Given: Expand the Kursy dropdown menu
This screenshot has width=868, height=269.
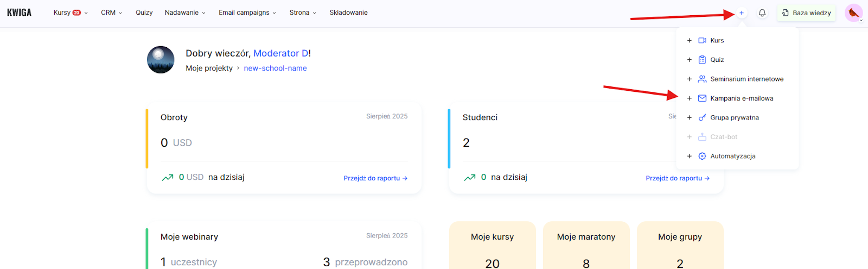Looking at the screenshot, I should tap(71, 12).
